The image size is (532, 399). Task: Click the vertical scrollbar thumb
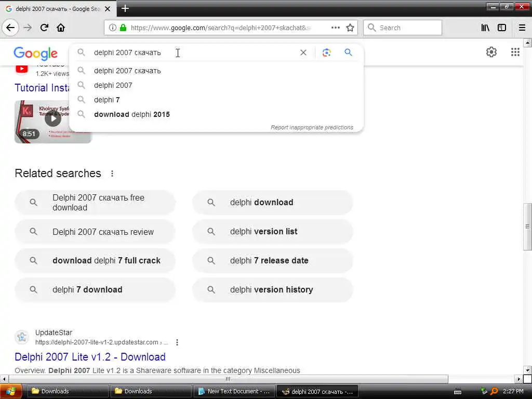pyautogui.click(x=527, y=227)
